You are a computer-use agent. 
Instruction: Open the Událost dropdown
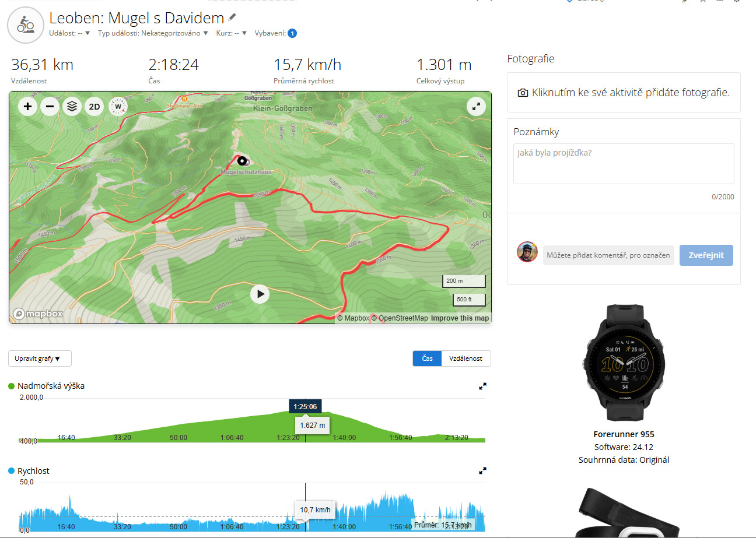pos(69,33)
